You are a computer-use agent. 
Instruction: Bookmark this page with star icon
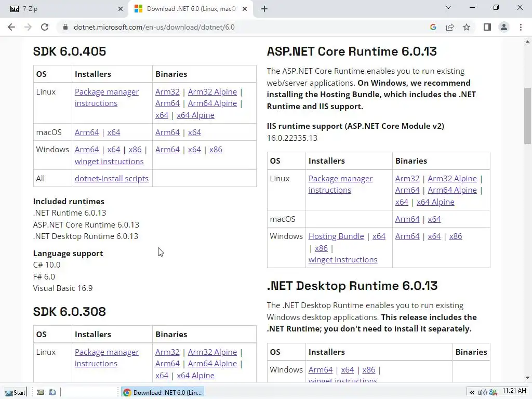tap(467, 27)
